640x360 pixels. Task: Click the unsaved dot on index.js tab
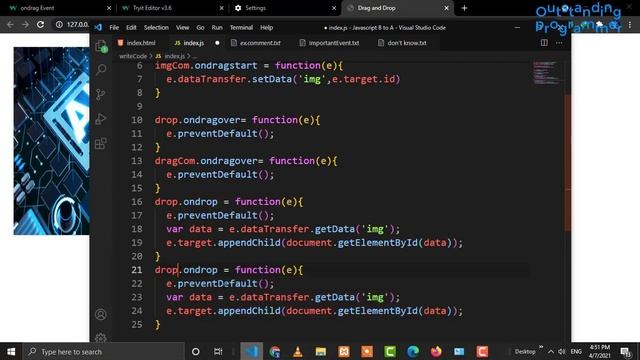click(x=217, y=42)
